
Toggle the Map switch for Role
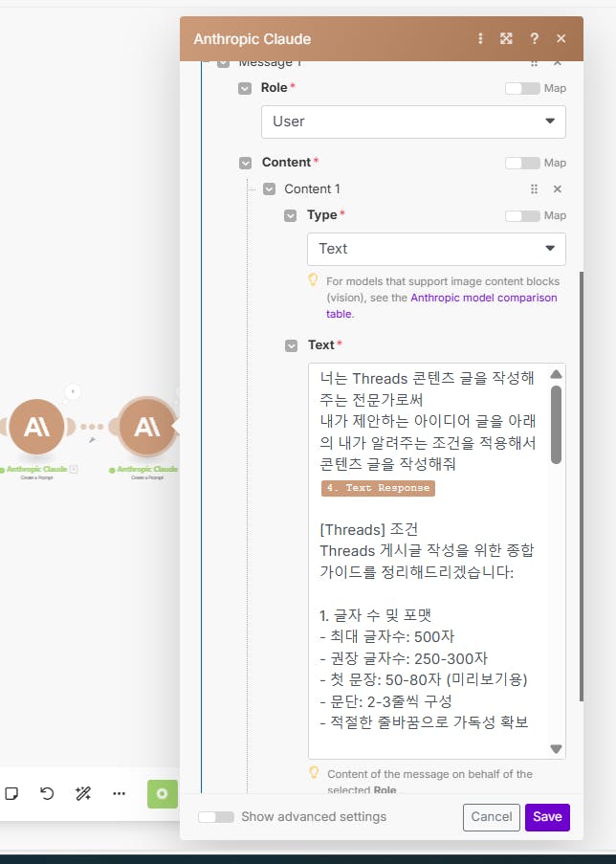[x=522, y=88]
